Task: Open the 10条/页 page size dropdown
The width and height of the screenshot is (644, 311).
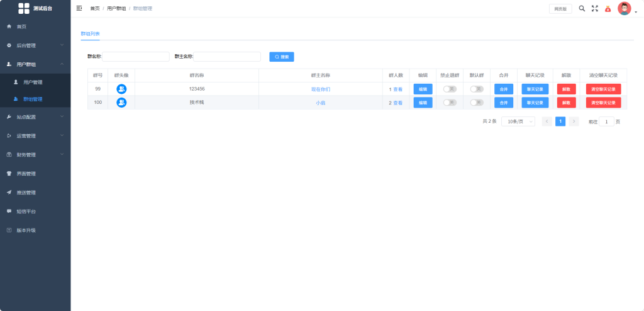Action: click(x=518, y=122)
